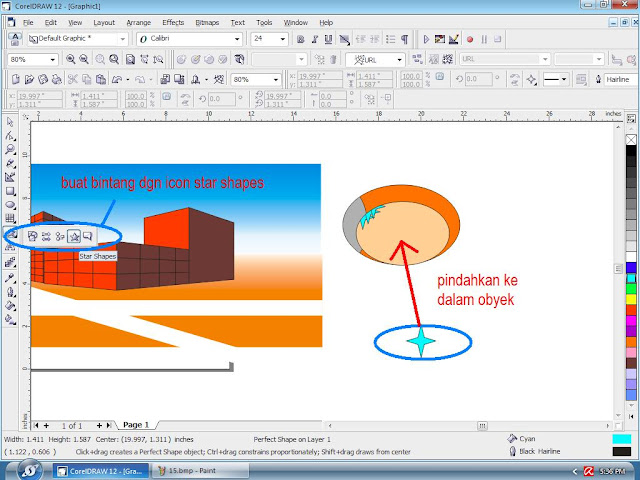Toggle bulleted list formatting
Viewport: 640px width, 480px height.
391,39
